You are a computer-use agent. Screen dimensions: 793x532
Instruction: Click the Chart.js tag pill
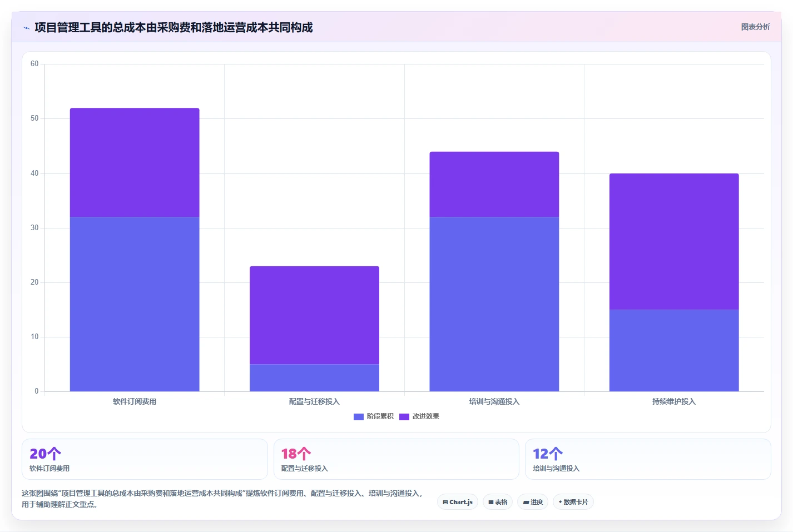tap(458, 502)
